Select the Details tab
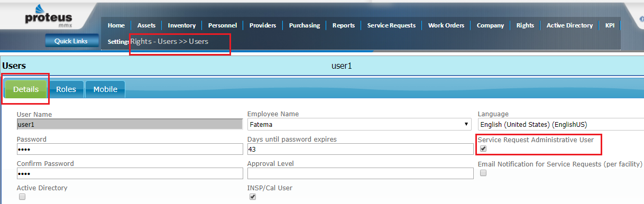Image resolution: width=644 pixels, height=204 pixels. click(26, 89)
